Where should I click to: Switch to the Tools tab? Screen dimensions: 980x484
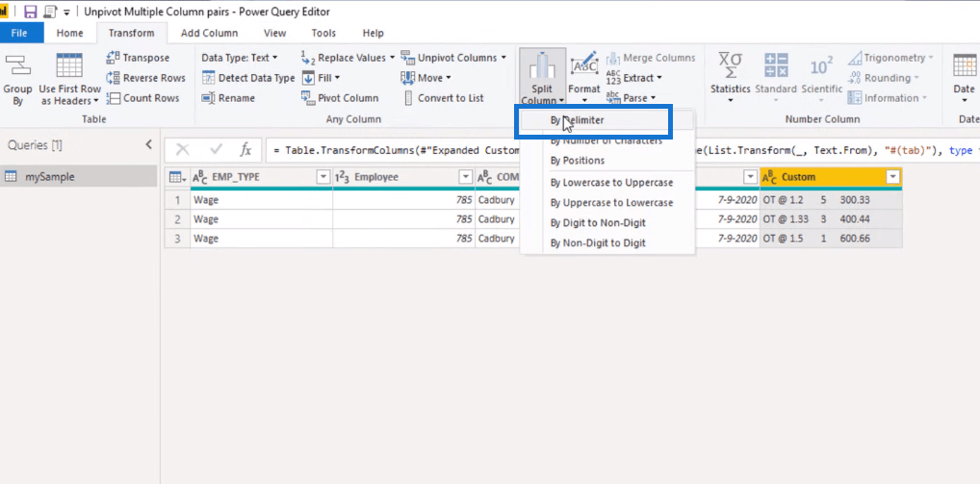click(323, 33)
